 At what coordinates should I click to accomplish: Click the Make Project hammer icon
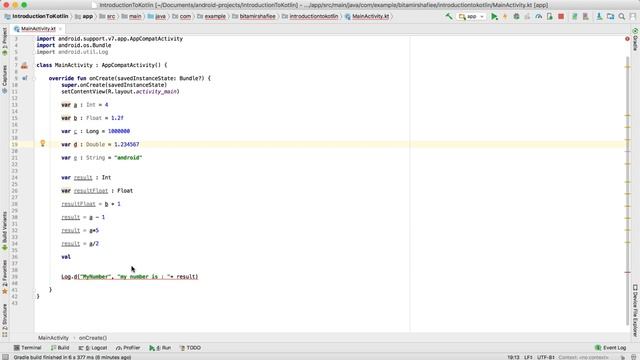coord(449,16)
